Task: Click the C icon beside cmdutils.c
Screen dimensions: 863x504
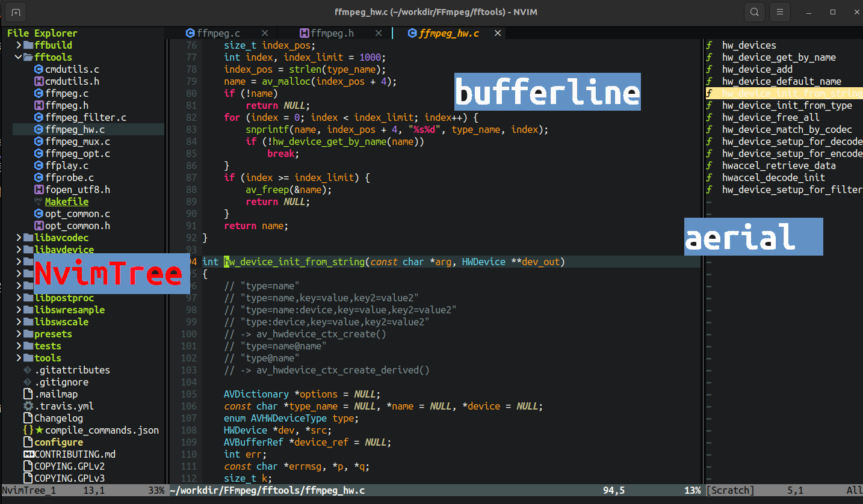Action: pyautogui.click(x=39, y=69)
